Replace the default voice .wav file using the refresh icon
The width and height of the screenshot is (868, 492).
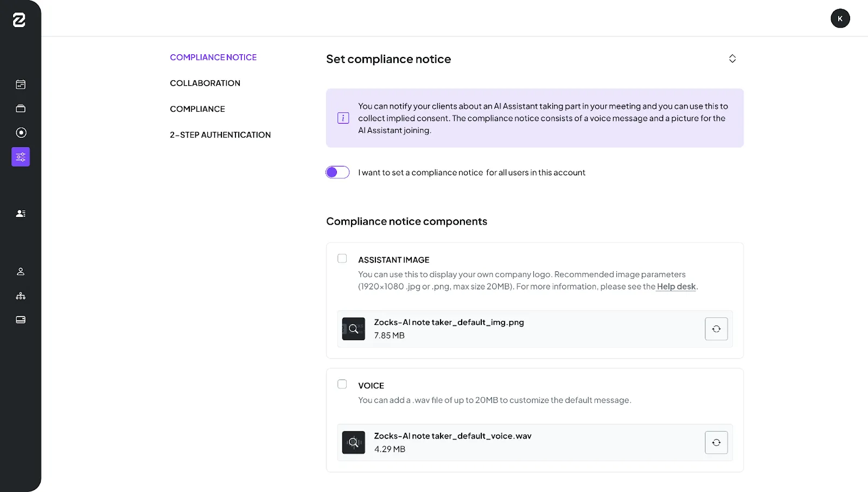click(x=716, y=443)
